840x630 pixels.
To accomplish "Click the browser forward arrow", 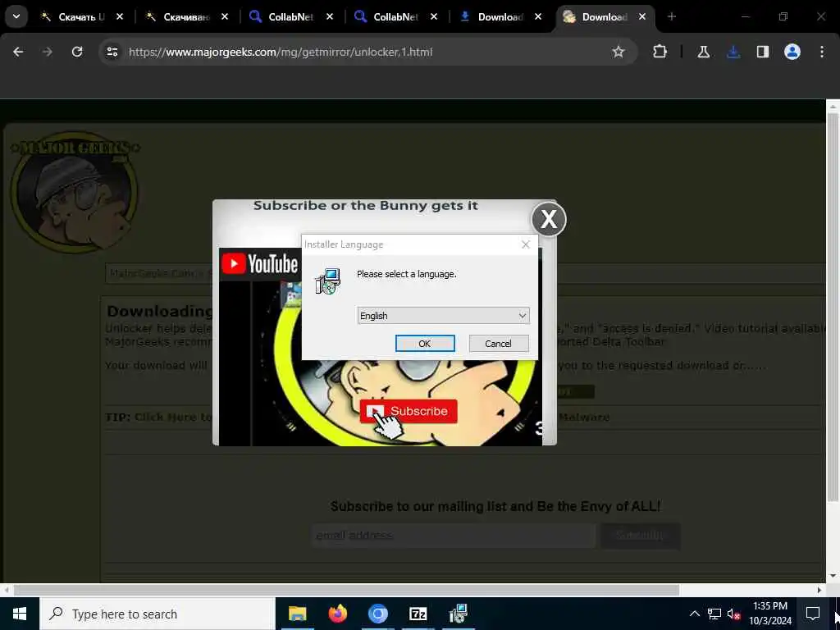I will (x=48, y=52).
